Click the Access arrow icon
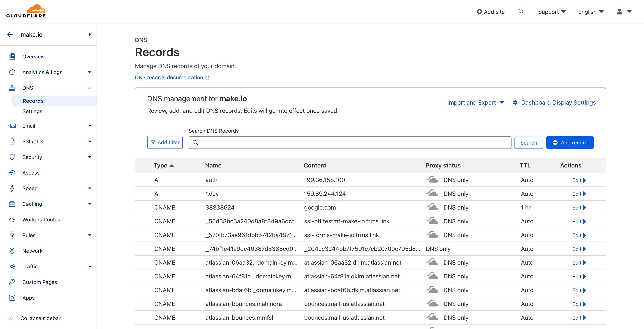The height and width of the screenshot is (329, 644). point(12,173)
